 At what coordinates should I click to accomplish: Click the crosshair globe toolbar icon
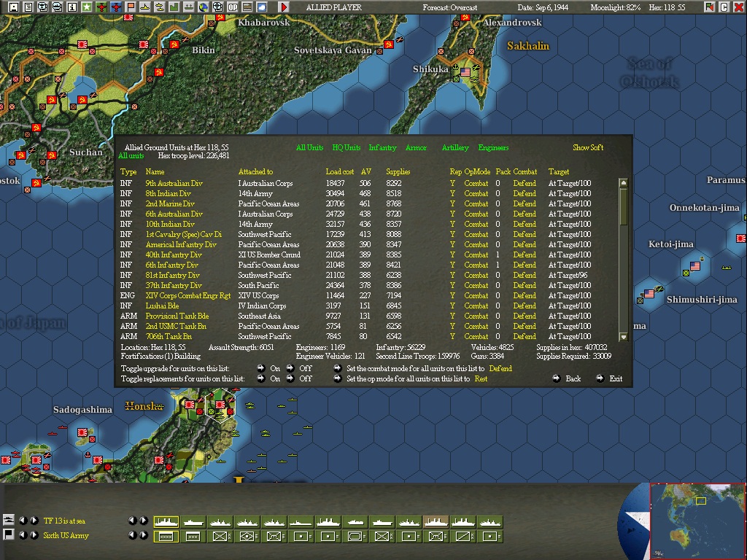(x=217, y=7)
